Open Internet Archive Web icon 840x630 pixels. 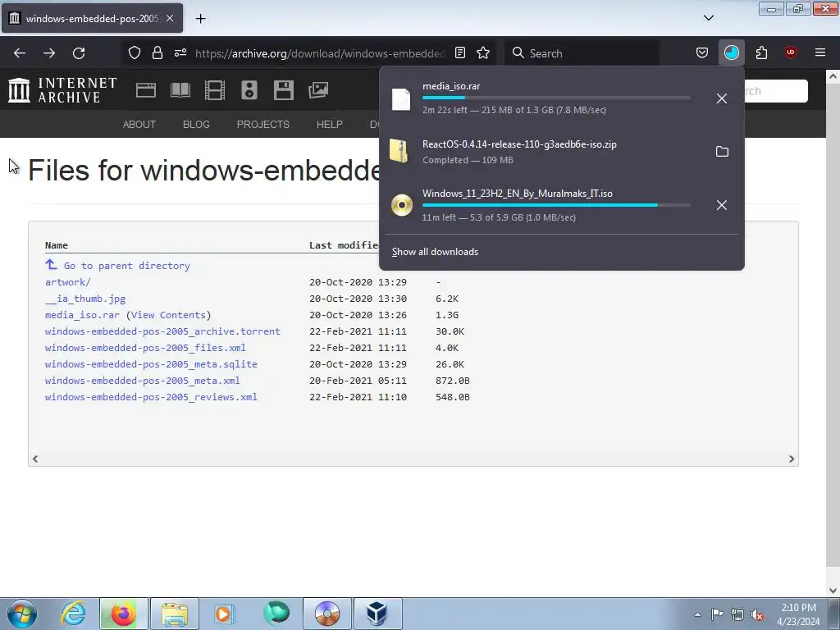click(146, 90)
